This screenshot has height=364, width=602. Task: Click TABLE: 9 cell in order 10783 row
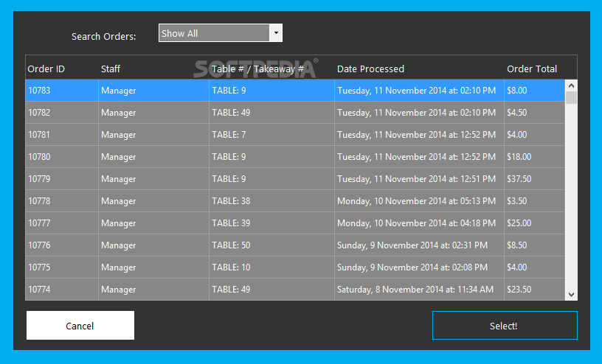pyautogui.click(x=271, y=91)
